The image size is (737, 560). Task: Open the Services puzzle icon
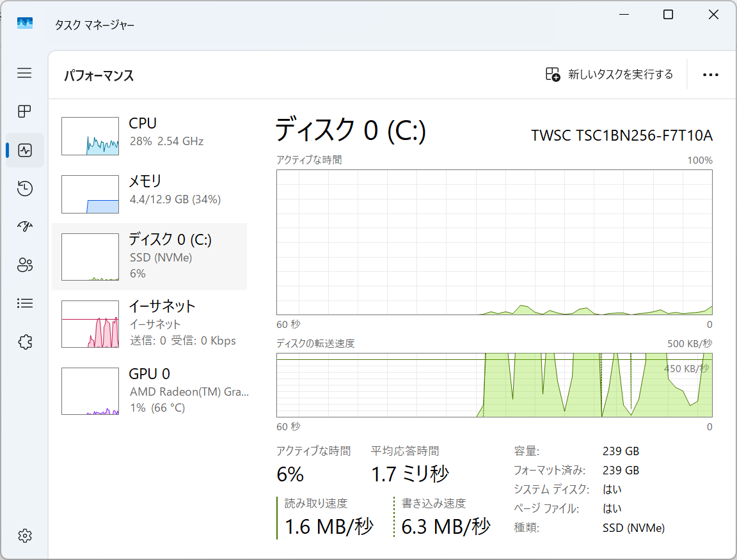point(24,342)
